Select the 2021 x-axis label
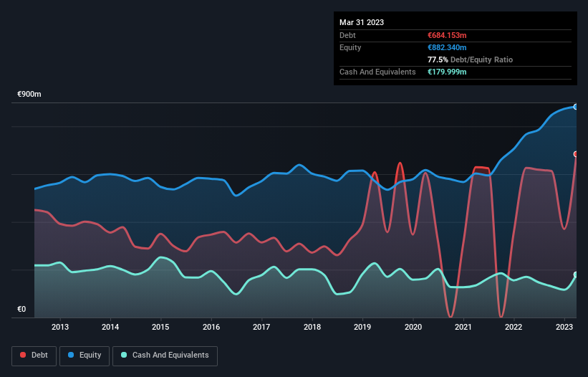Image resolution: width=588 pixels, height=377 pixels. [x=463, y=327]
